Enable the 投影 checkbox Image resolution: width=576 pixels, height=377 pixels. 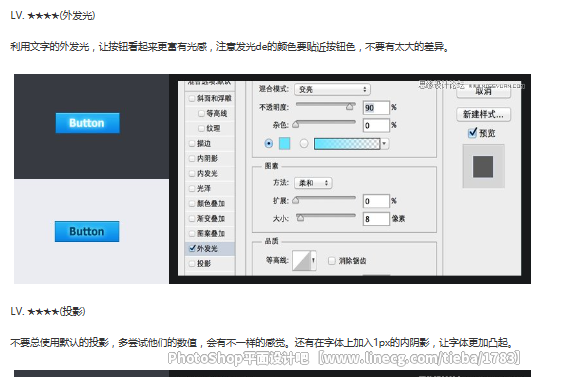(191, 263)
